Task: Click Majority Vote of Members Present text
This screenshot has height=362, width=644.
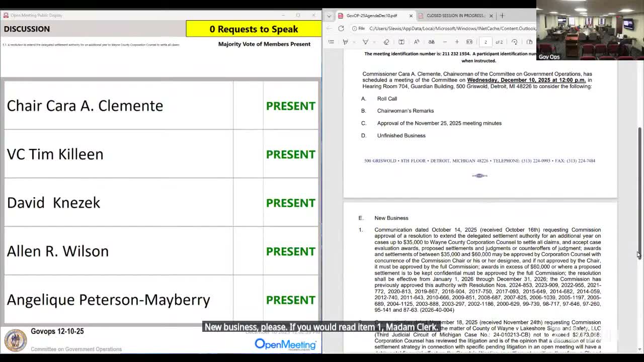Action: pyautogui.click(x=264, y=44)
